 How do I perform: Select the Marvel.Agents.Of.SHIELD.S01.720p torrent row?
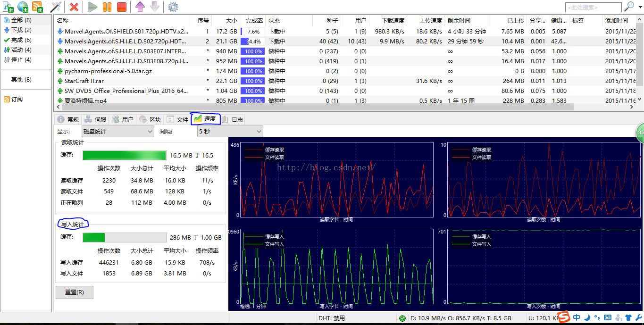point(345,32)
